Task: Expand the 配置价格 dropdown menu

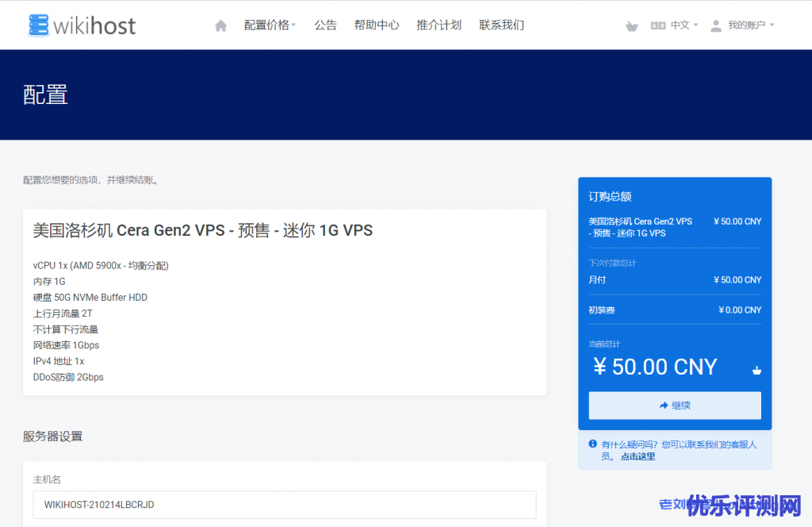Action: coord(270,25)
